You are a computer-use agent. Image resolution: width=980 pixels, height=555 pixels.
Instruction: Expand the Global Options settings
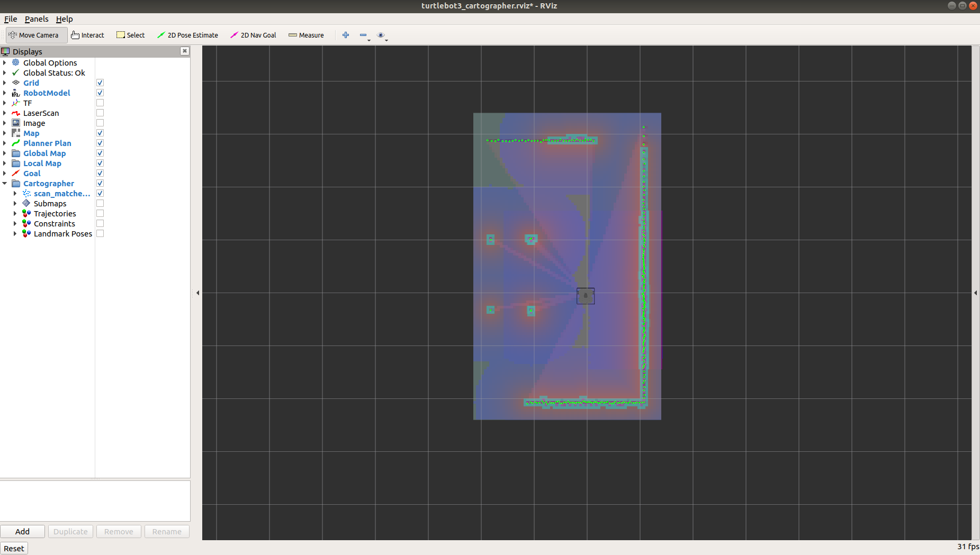[x=5, y=62]
